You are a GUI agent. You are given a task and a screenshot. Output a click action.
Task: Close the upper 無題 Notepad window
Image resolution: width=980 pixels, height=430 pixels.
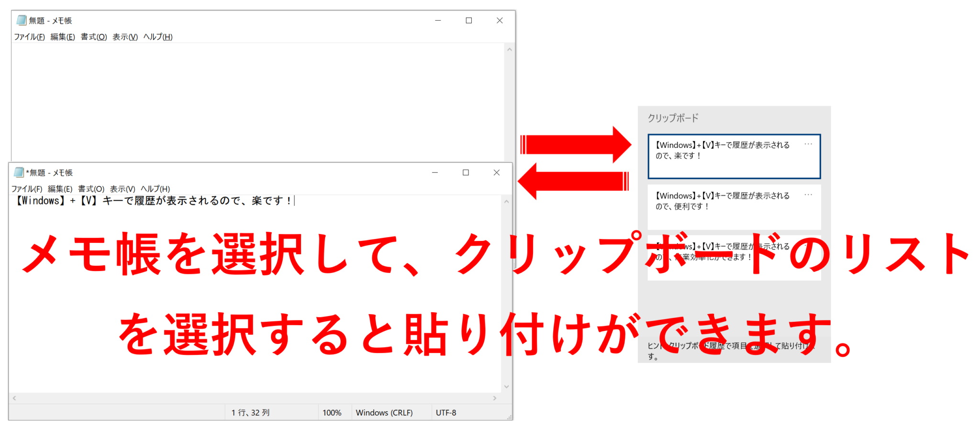point(500,21)
